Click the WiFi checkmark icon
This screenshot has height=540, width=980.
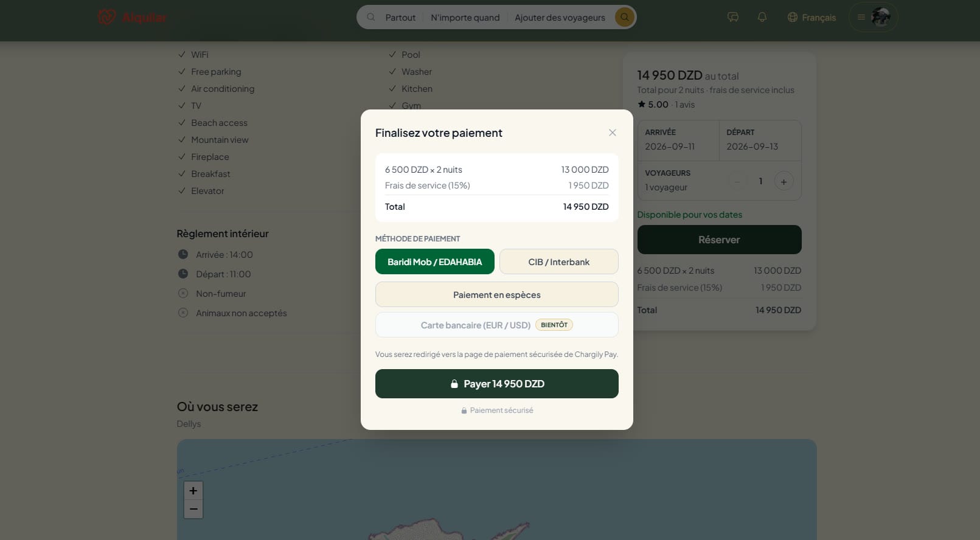[x=182, y=54]
